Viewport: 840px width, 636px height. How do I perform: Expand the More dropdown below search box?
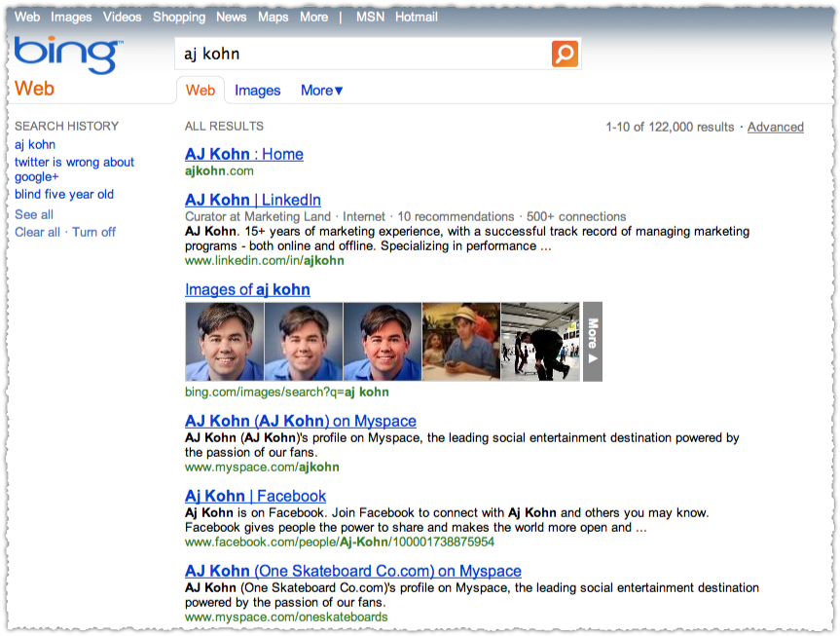(321, 90)
